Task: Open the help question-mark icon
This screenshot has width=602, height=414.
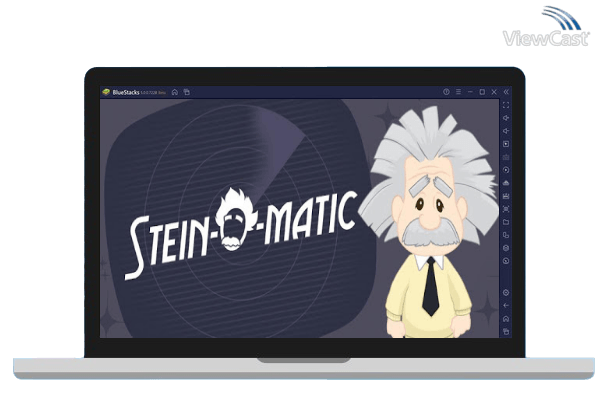Action: pos(446,92)
